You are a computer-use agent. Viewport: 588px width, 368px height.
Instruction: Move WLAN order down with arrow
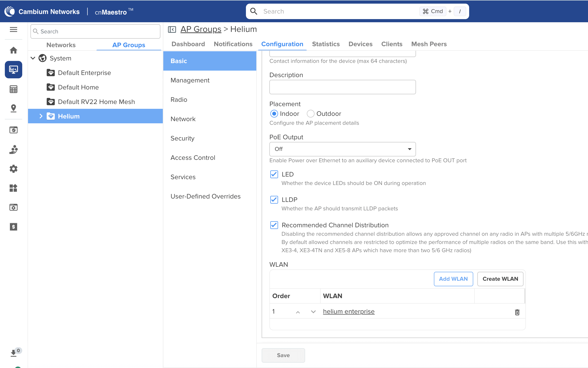click(x=313, y=312)
